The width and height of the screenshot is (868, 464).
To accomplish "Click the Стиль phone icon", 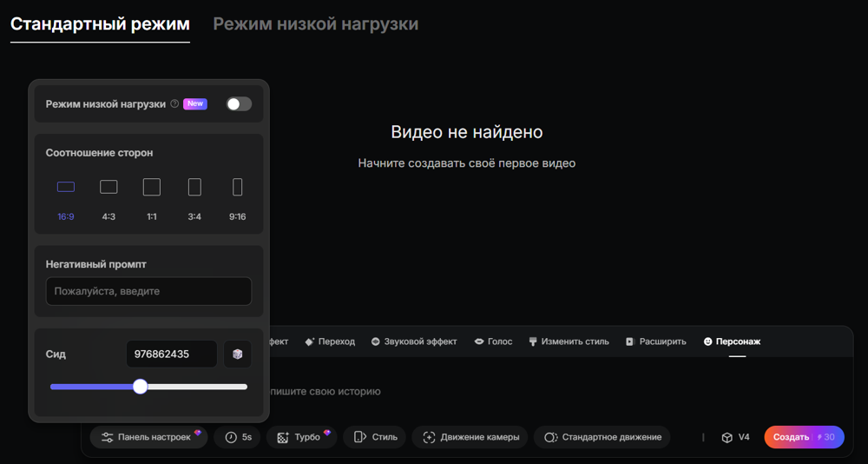I will click(x=360, y=437).
